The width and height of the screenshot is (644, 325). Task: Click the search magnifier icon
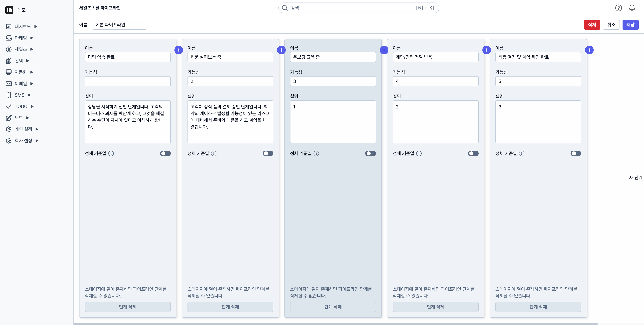(285, 8)
